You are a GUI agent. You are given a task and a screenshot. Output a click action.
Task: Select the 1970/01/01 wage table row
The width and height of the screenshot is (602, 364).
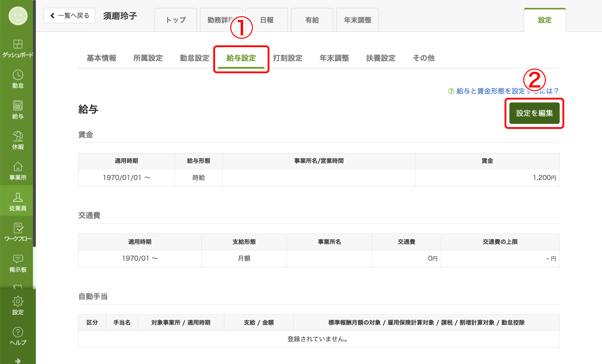coord(126,178)
